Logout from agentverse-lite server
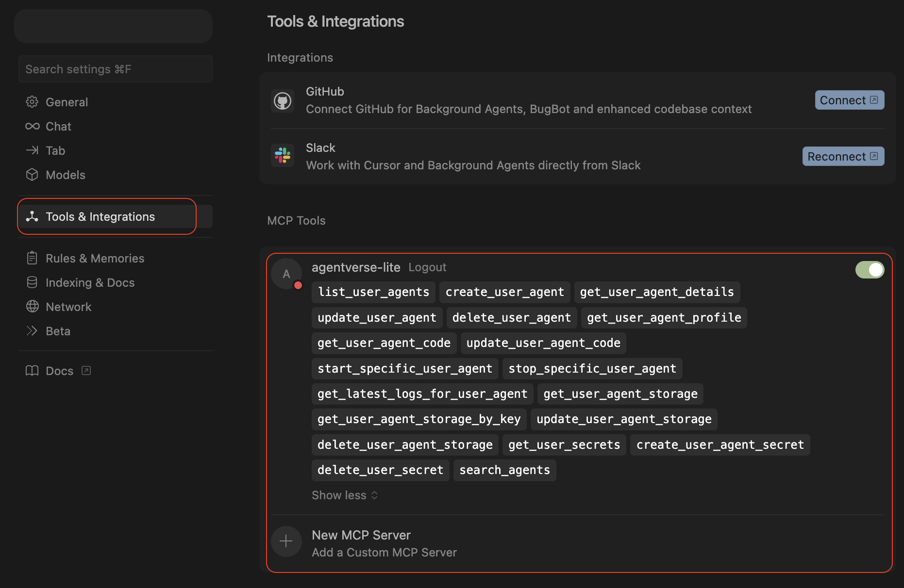Screen dimensions: 904x588 pos(427,267)
